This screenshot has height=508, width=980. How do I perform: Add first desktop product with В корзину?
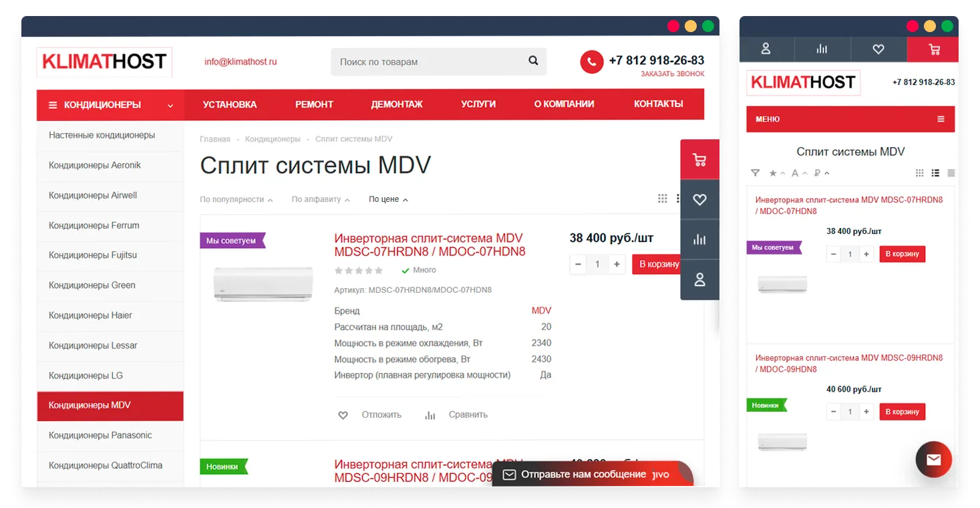[x=657, y=264]
